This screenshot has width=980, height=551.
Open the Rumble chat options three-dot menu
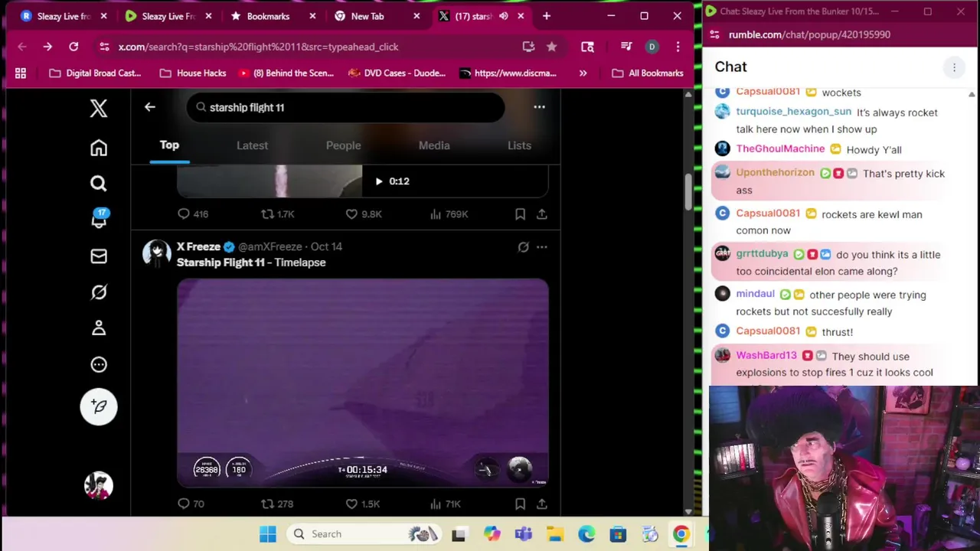pos(954,67)
